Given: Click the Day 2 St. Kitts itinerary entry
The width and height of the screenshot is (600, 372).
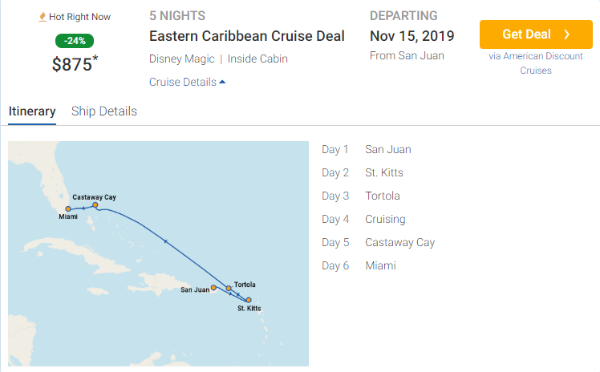Looking at the screenshot, I should (x=362, y=173).
